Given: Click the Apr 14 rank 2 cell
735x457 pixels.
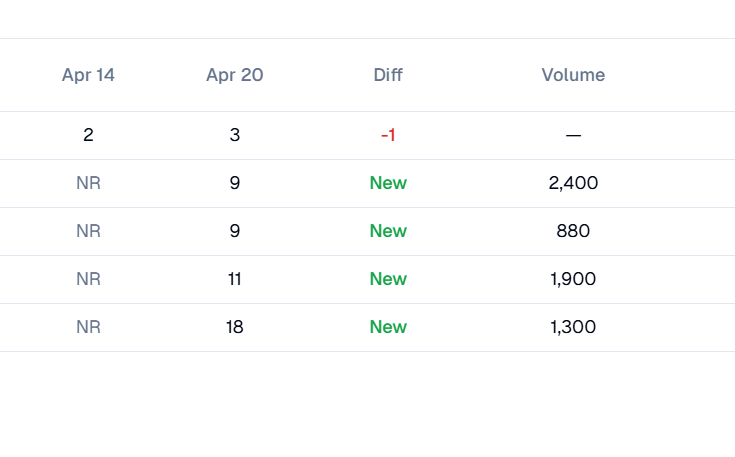Looking at the screenshot, I should pos(88,135).
